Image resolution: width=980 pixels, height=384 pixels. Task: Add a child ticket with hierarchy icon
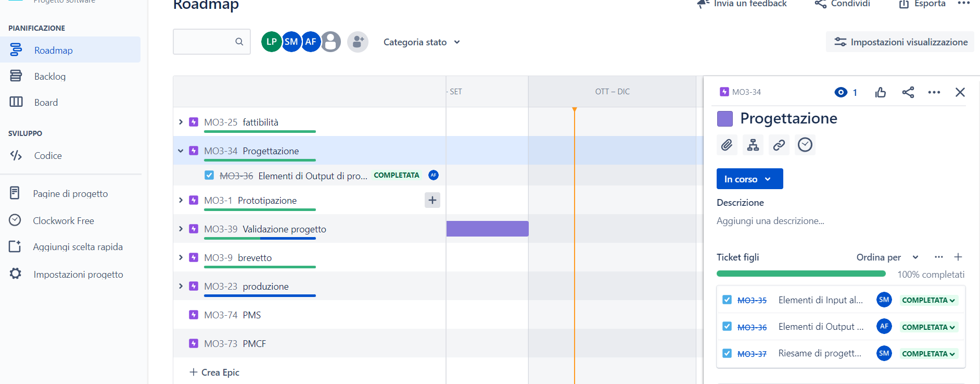pos(753,145)
